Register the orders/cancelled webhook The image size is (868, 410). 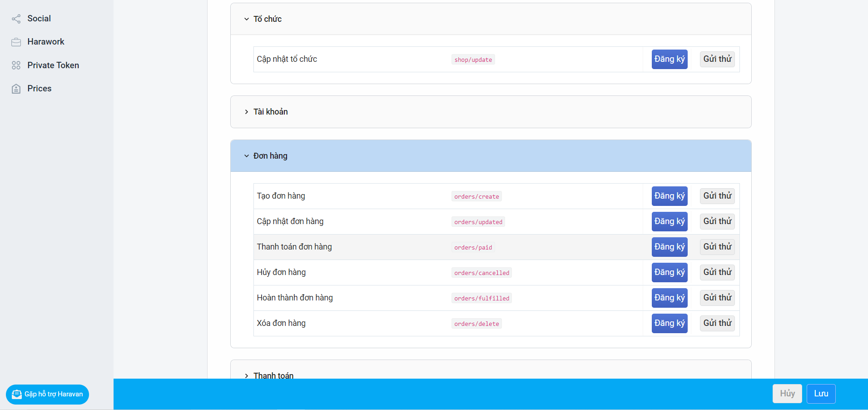pos(669,272)
